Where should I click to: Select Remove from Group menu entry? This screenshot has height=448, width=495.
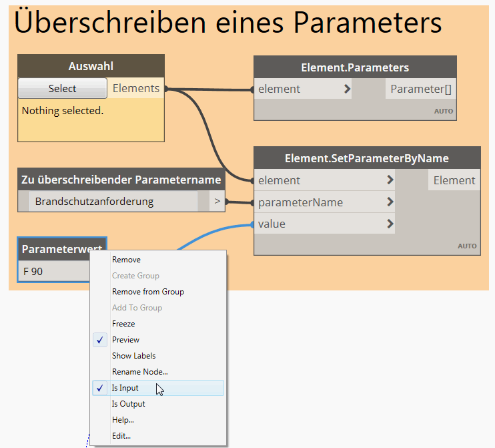click(147, 292)
